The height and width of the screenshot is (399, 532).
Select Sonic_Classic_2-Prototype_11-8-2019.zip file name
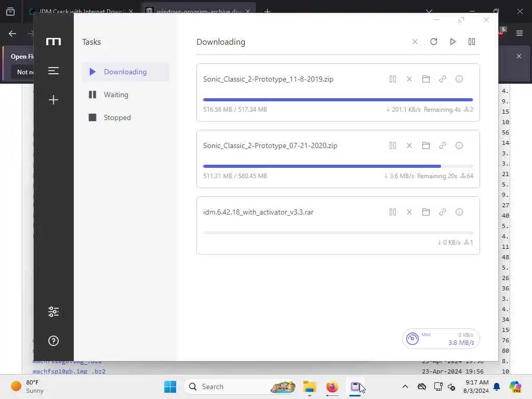point(268,79)
